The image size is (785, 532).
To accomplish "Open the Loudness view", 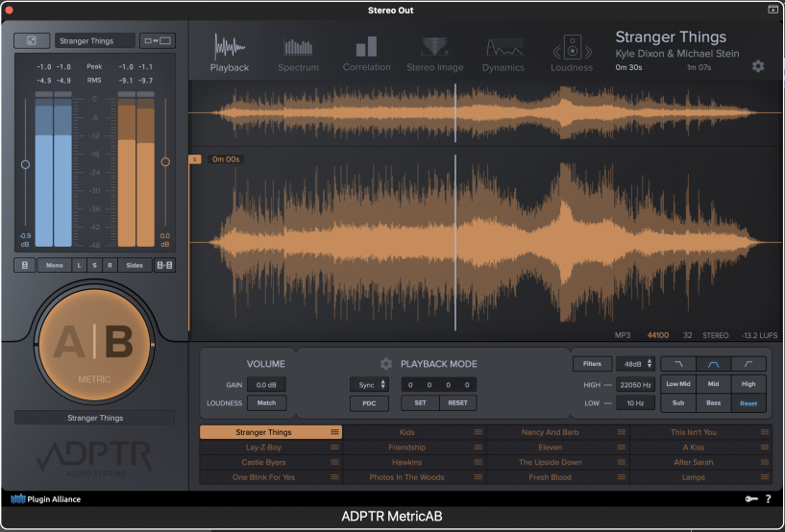I will point(572,54).
